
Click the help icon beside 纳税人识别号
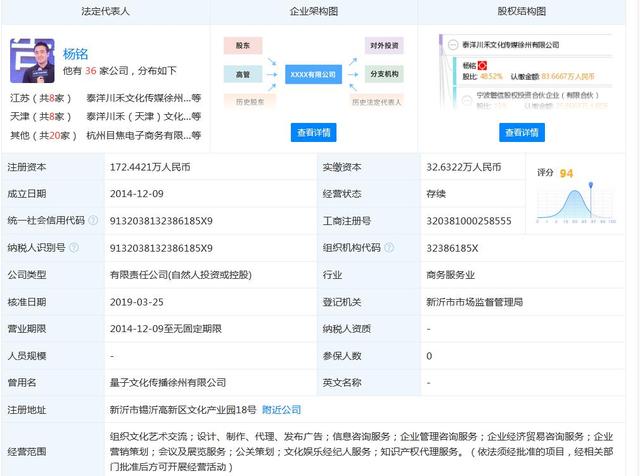click(x=74, y=247)
